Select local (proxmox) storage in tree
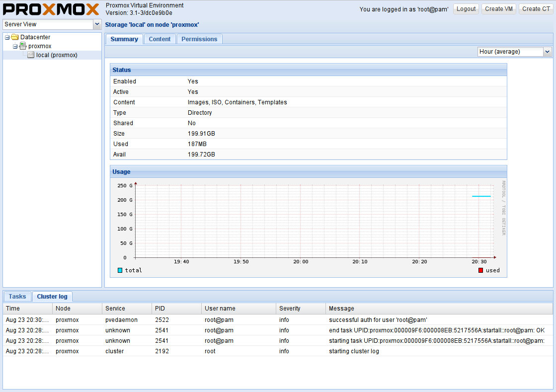This screenshot has height=392, width=556. (57, 55)
